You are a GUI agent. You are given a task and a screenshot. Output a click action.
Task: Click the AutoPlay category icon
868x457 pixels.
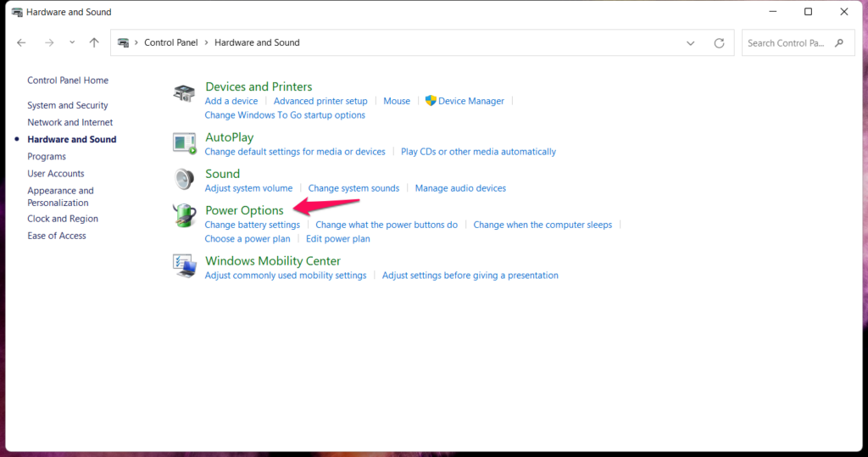[184, 143]
